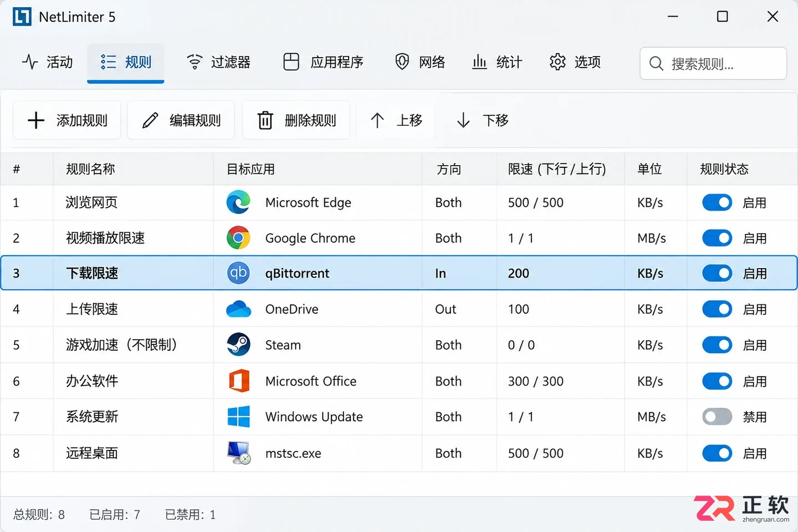The image size is (798, 532).
Task: Click the 总规则: 8 status entry
Action: coord(39,515)
